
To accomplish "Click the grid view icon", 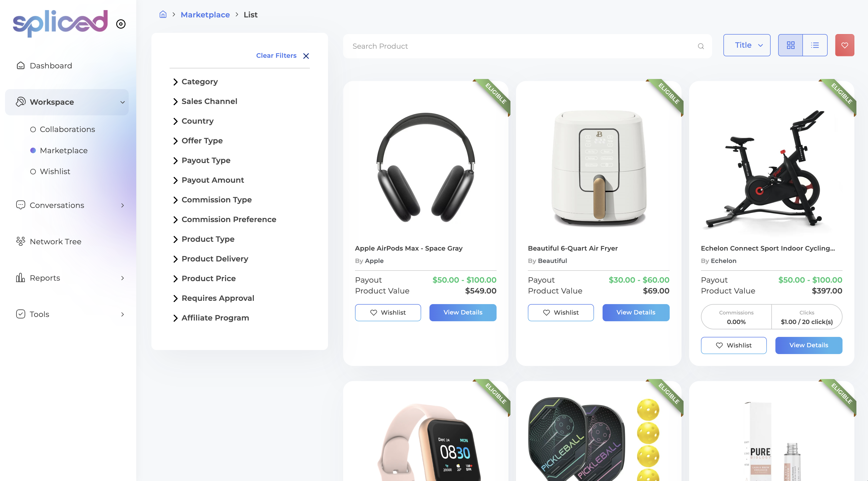I will [x=791, y=45].
